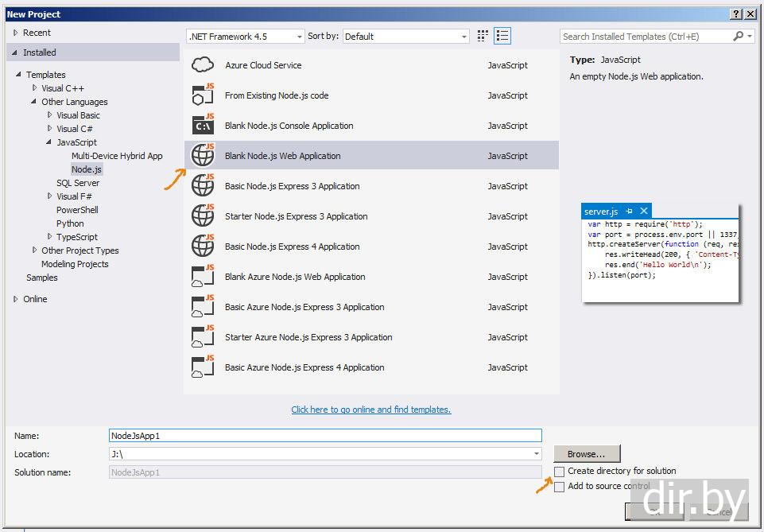Click the search magnifier icon in template search
Viewport: 764px width, 532px height.
739,36
